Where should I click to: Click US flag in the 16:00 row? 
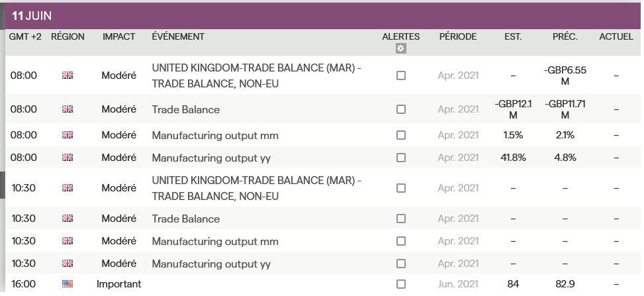pyautogui.click(x=68, y=284)
